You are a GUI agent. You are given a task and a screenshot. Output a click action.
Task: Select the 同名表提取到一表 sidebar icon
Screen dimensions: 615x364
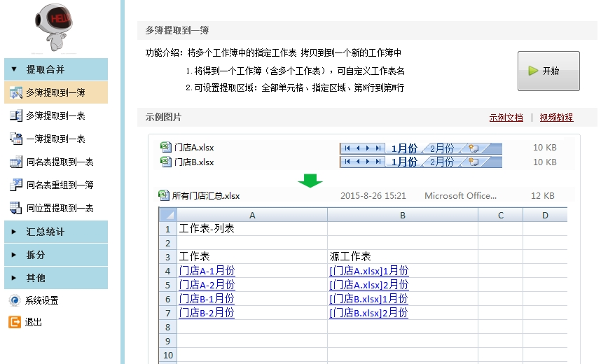15,162
